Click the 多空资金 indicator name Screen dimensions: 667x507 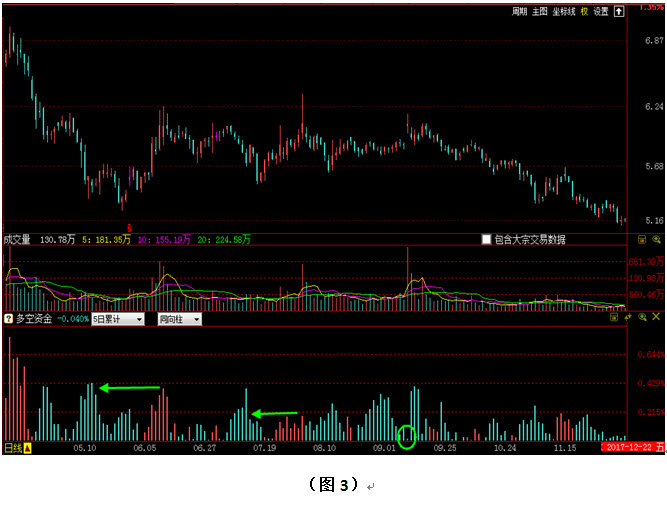tap(33, 319)
